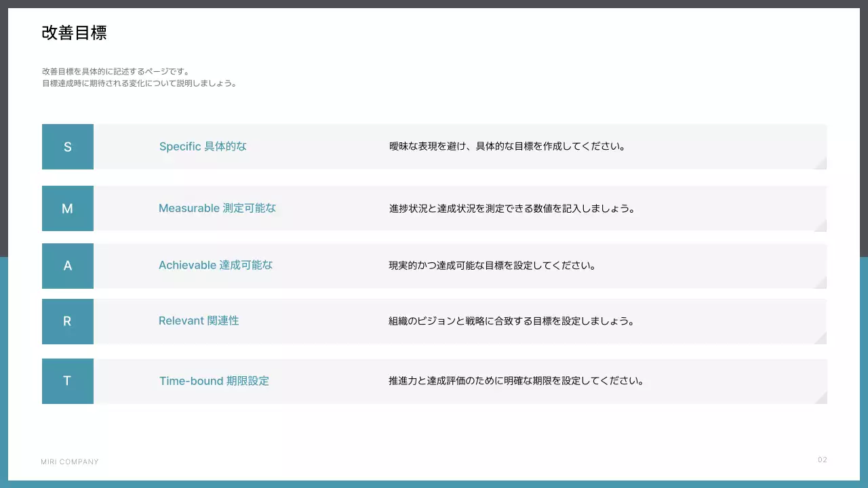Image resolution: width=868 pixels, height=488 pixels.
Task: Click the folded corner on Time-bound row
Action: [x=823, y=399]
